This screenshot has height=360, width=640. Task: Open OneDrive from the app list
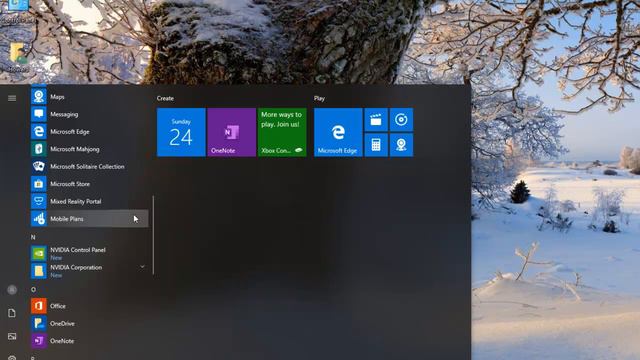89,323
